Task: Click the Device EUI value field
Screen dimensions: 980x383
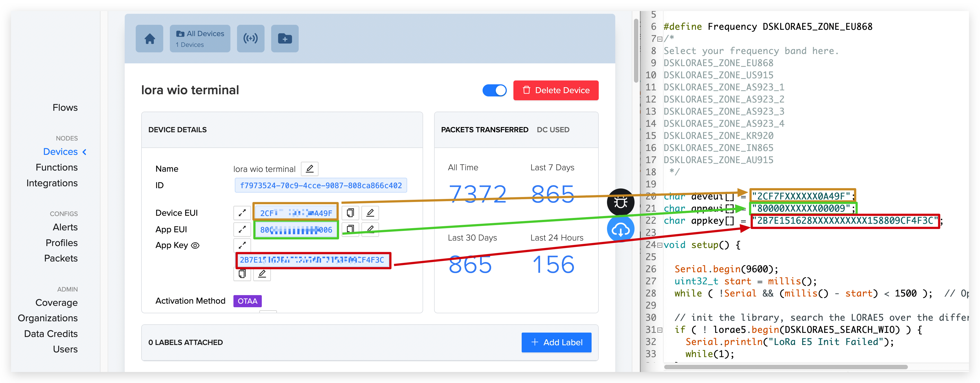Action: click(x=296, y=213)
